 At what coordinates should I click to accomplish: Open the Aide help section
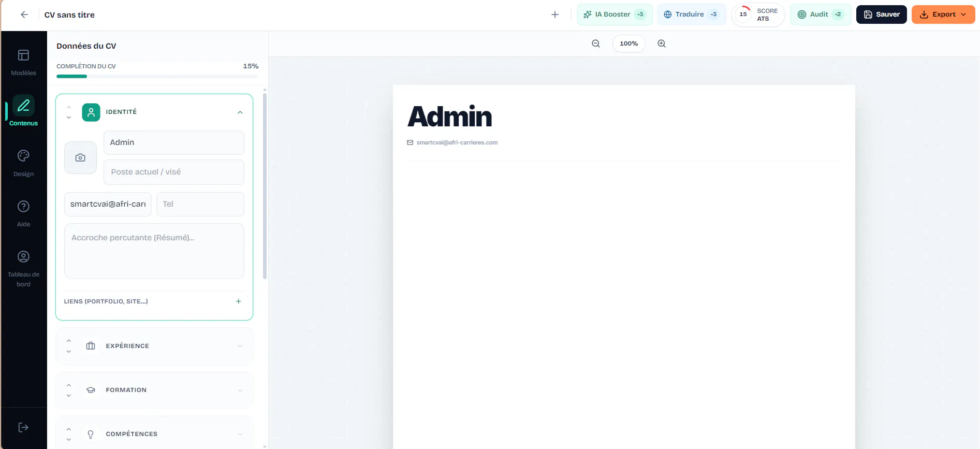click(x=24, y=213)
